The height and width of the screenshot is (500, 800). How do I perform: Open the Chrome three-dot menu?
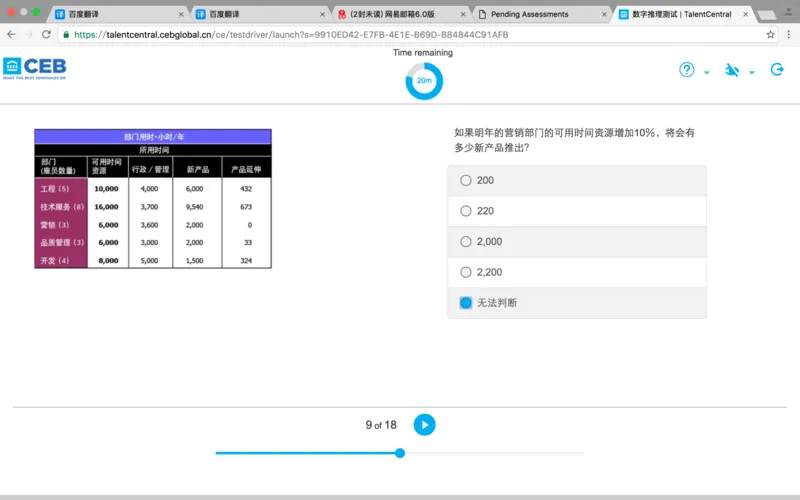click(789, 35)
